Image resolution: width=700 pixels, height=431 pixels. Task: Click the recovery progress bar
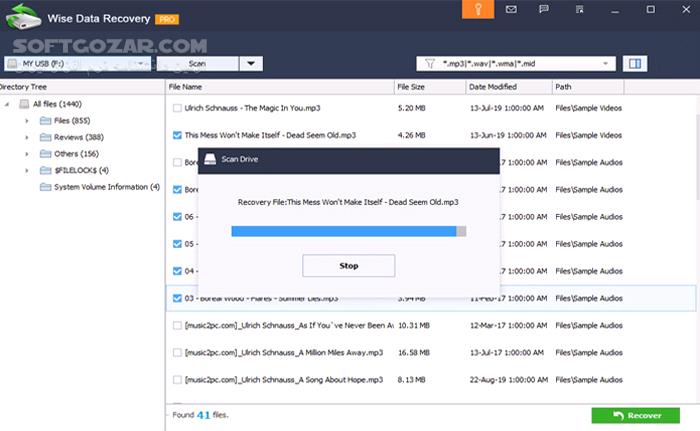click(x=349, y=231)
